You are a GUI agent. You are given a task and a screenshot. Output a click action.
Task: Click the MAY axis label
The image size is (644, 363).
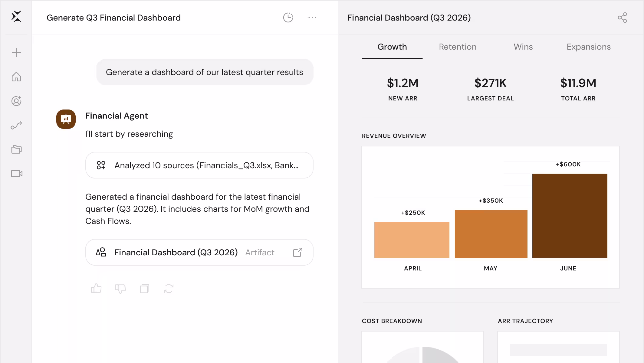491,268
